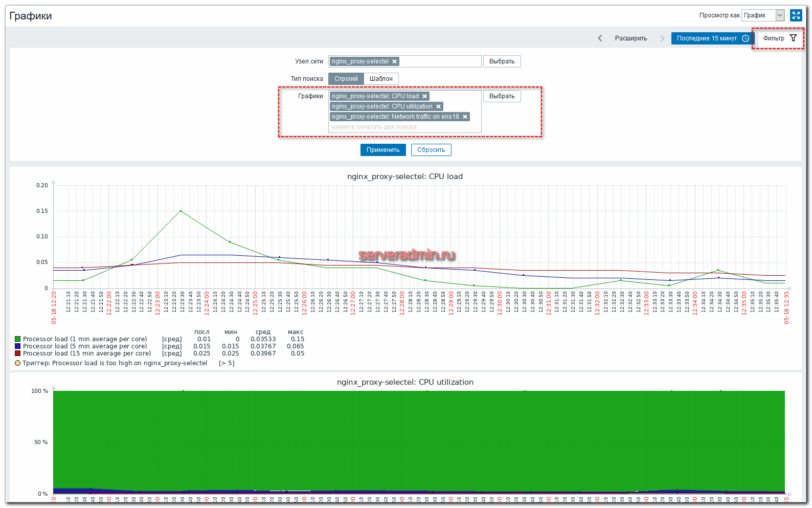This screenshot has height=508, width=812.
Task: Remove Network traffic on ens18 tag
Action: tap(465, 117)
